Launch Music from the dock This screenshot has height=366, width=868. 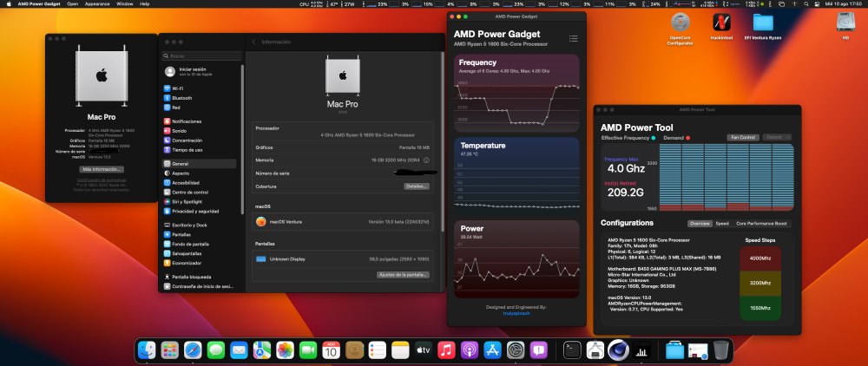tap(446, 350)
